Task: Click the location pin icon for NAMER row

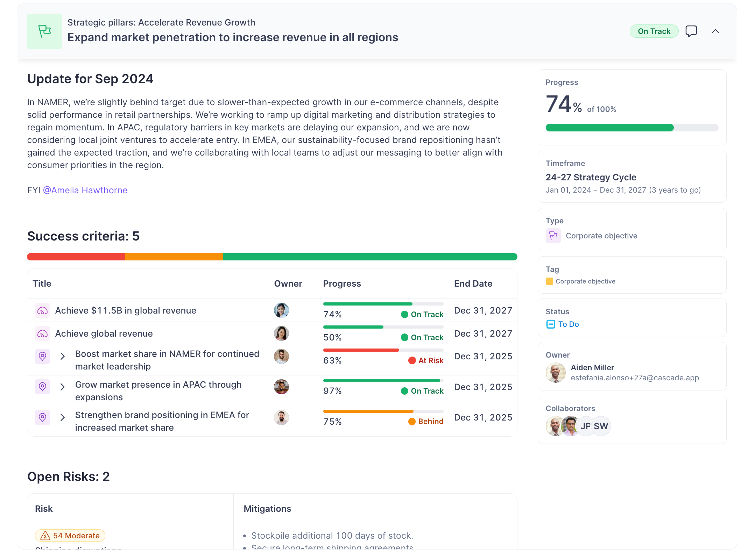Action: (42, 356)
